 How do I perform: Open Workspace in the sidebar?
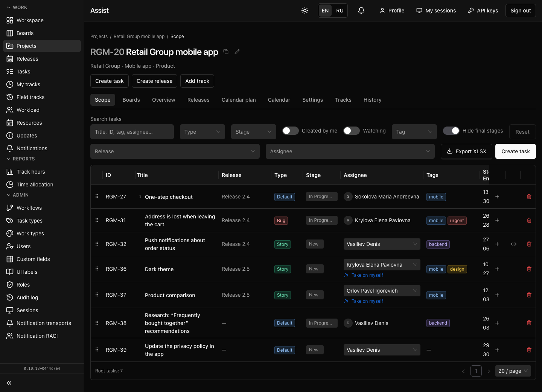pyautogui.click(x=42, y=20)
